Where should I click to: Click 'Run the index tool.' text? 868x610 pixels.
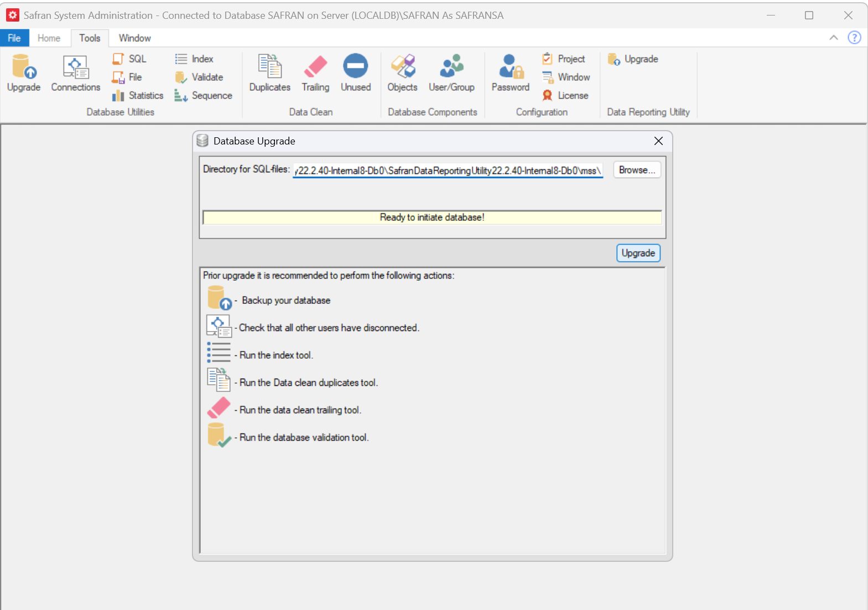[276, 355]
